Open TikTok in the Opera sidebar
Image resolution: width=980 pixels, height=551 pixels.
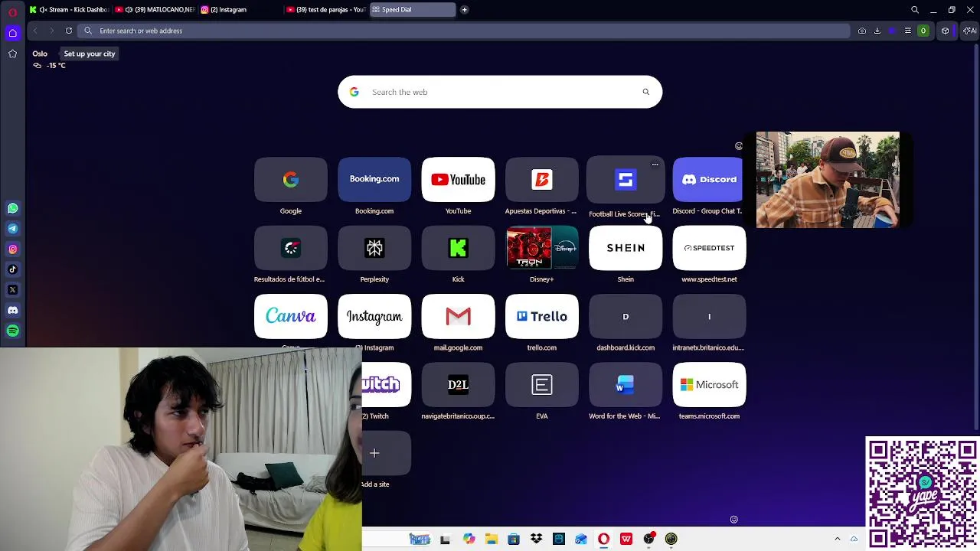pyautogui.click(x=12, y=269)
